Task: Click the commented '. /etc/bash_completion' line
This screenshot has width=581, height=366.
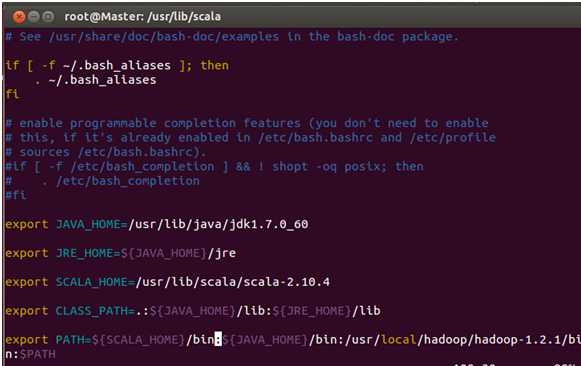Action: tap(102, 181)
